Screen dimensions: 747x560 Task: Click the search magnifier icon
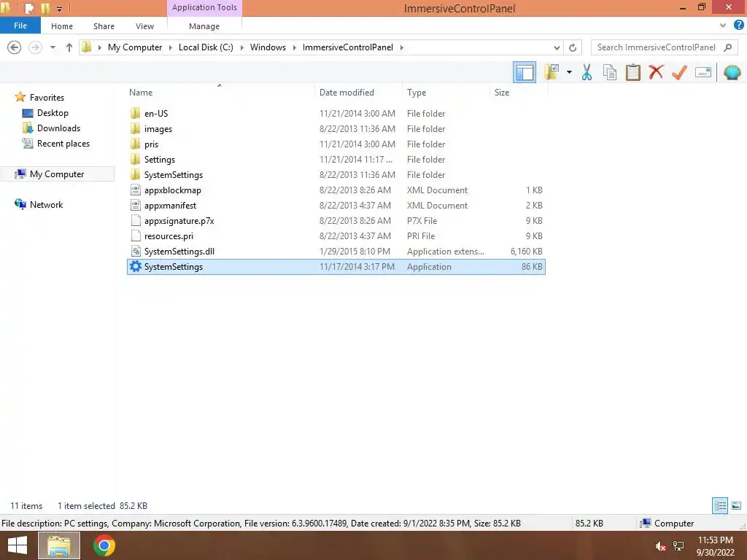(727, 47)
